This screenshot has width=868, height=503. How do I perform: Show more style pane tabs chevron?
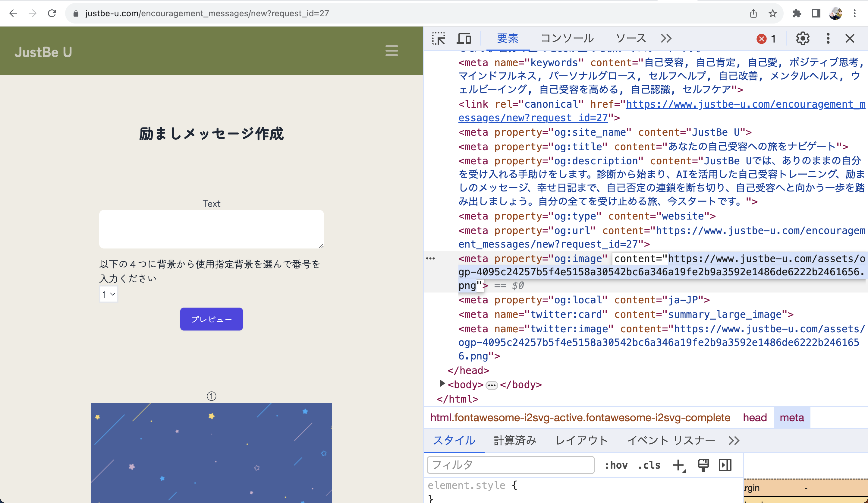click(734, 440)
